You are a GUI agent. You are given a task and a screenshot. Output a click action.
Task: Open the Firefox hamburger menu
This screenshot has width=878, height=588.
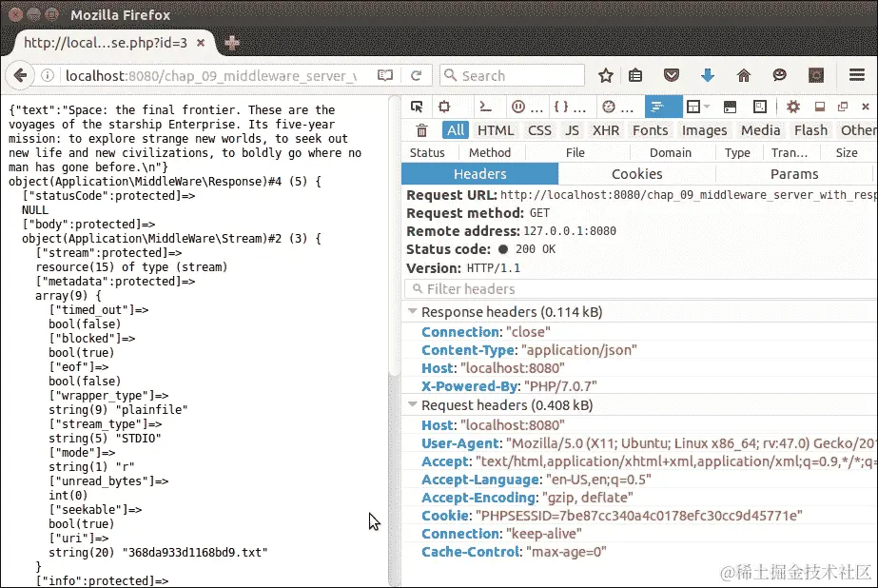point(857,75)
